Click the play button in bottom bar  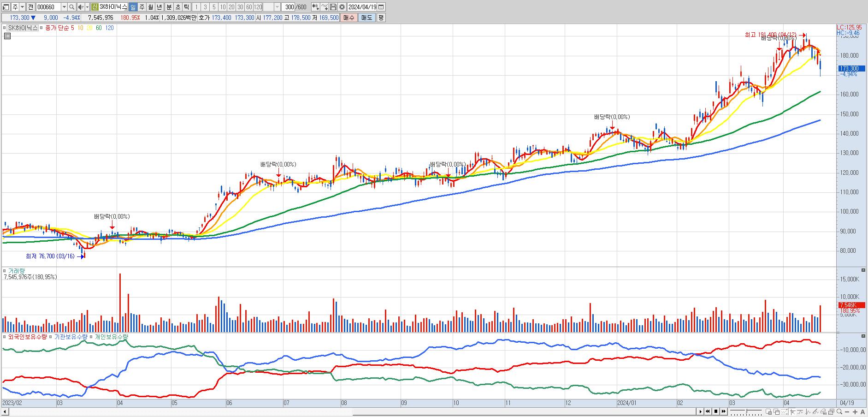click(x=701, y=411)
